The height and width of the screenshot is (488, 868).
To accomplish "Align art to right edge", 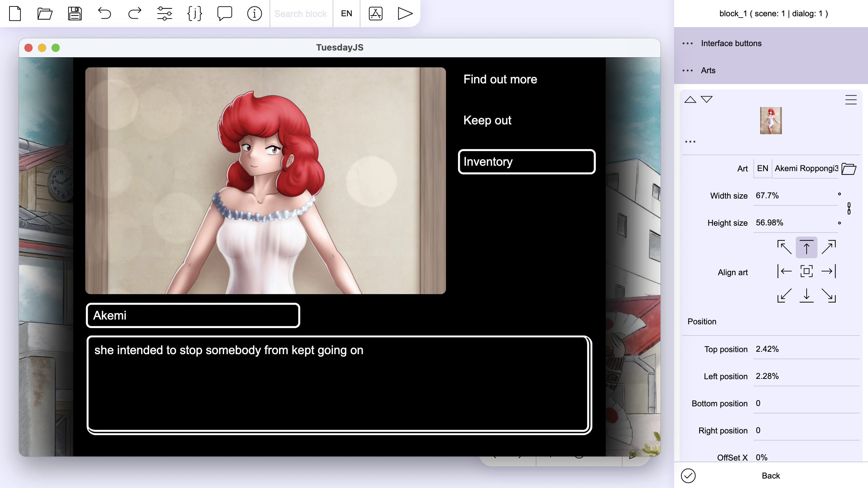I will tap(829, 271).
